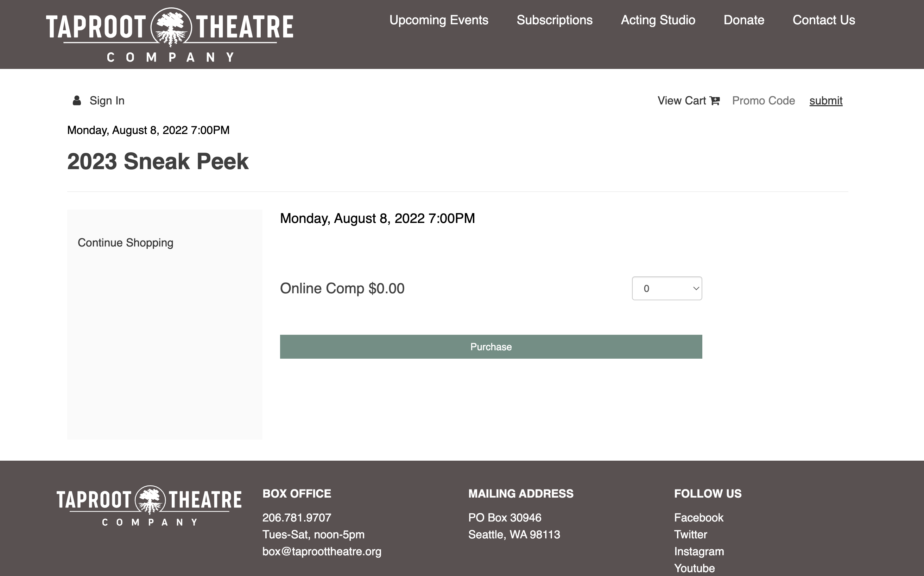The height and width of the screenshot is (576, 924).
Task: Open the Instagram footer link
Action: click(699, 551)
